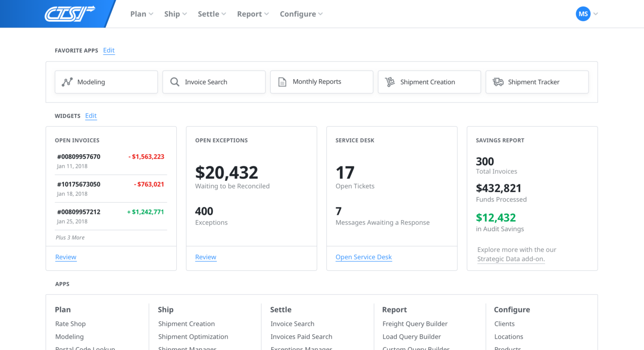644x350 pixels.
Task: Expand the Configure dropdown menu
Action: [x=301, y=14]
